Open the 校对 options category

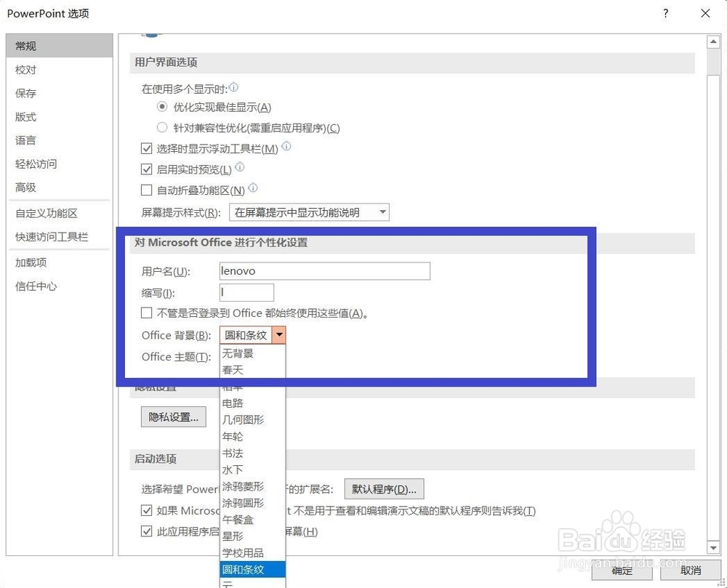[x=60, y=70]
